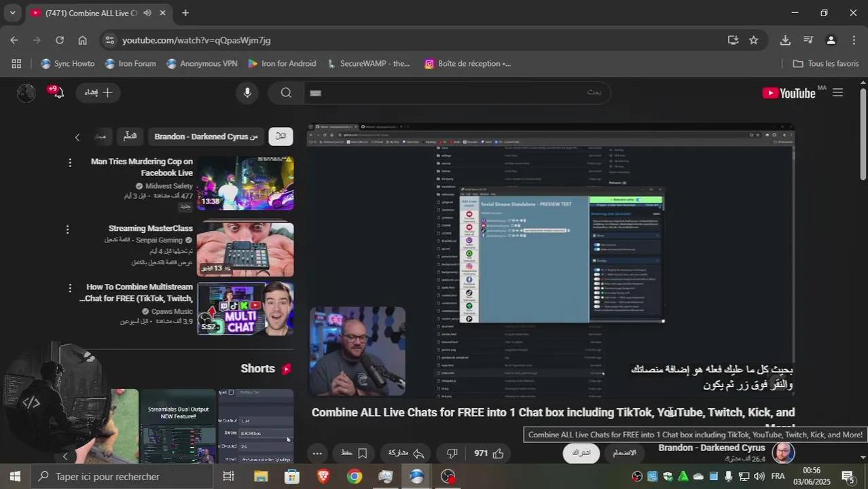Open the Streamlabs Dual Output short
This screenshot has height=489, width=868.
[178, 426]
